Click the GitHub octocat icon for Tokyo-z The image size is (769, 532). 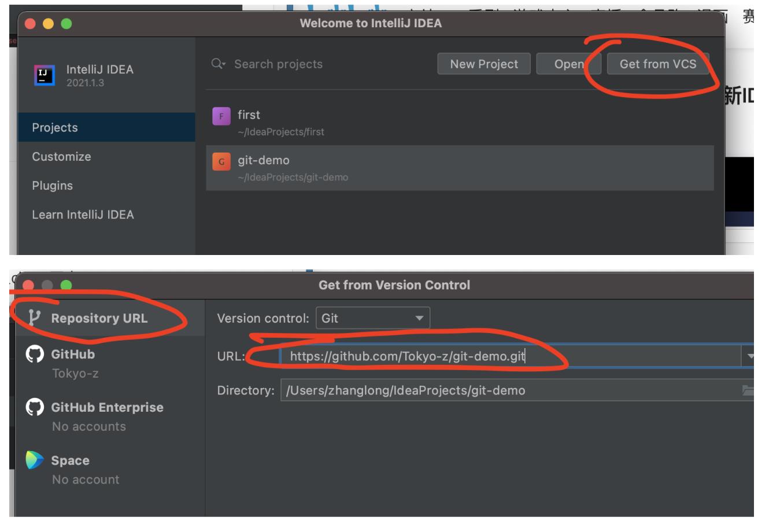coord(35,354)
